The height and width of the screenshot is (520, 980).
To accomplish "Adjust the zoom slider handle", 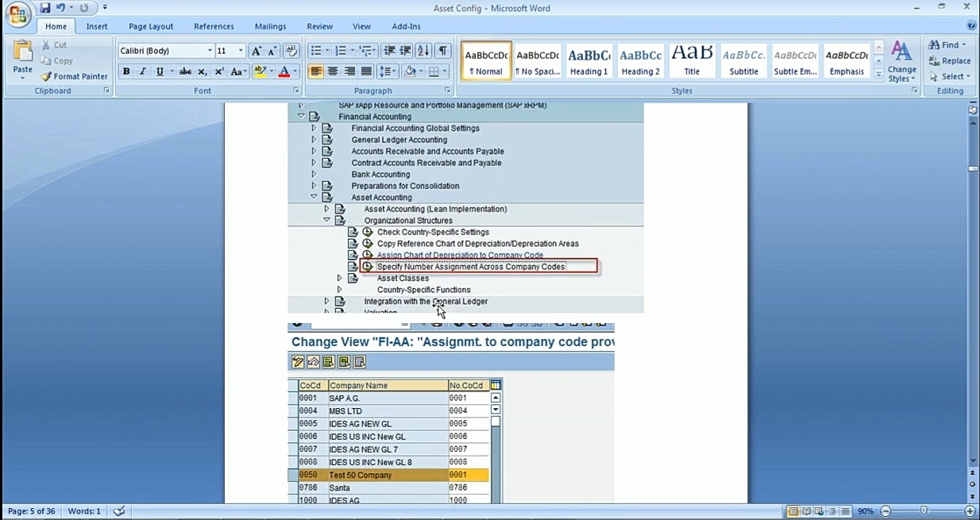I will point(923,511).
